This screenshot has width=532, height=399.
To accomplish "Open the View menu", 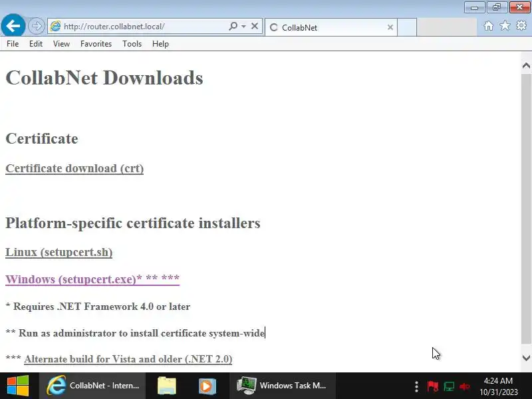I will 61,44.
